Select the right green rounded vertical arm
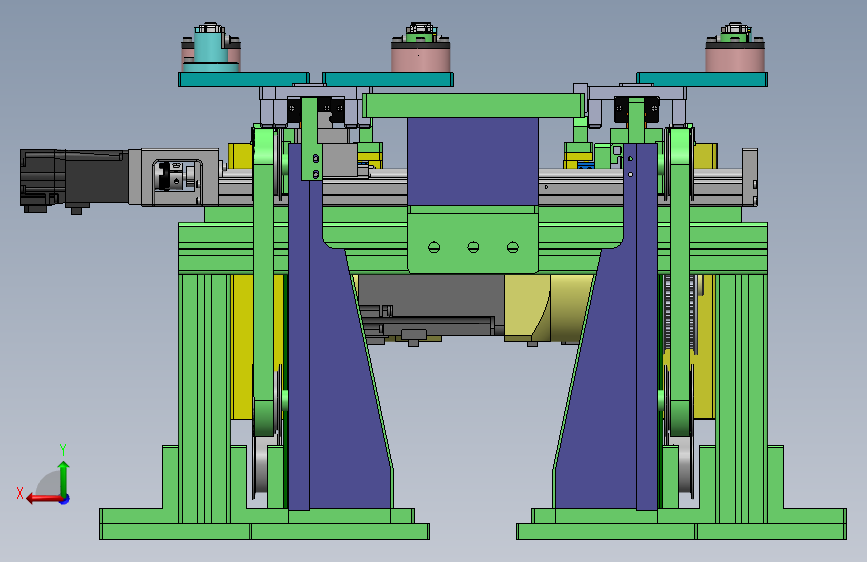 coord(680,282)
